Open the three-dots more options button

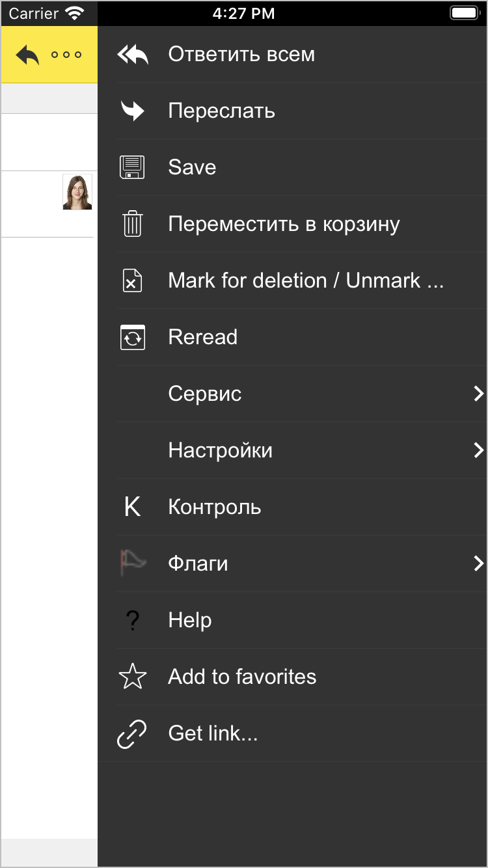pyautogui.click(x=66, y=55)
